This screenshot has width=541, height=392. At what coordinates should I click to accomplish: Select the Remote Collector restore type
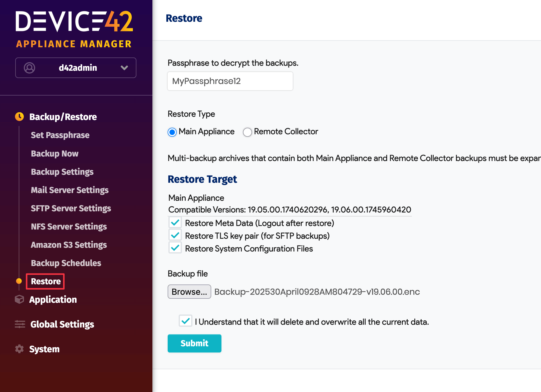click(x=247, y=132)
